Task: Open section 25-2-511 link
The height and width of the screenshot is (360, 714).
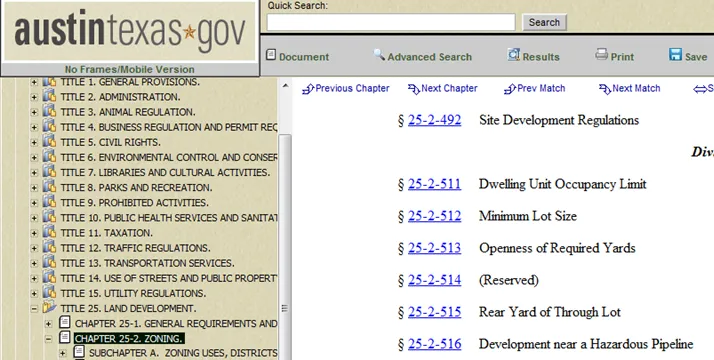Action: point(434,184)
